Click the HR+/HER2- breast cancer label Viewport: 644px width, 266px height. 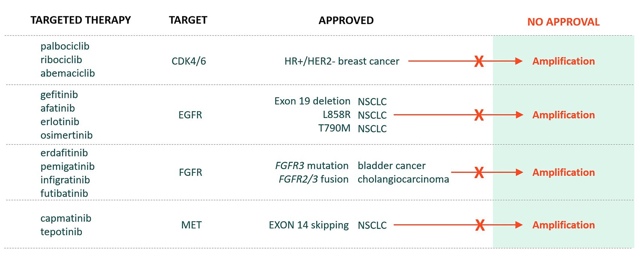(341, 61)
